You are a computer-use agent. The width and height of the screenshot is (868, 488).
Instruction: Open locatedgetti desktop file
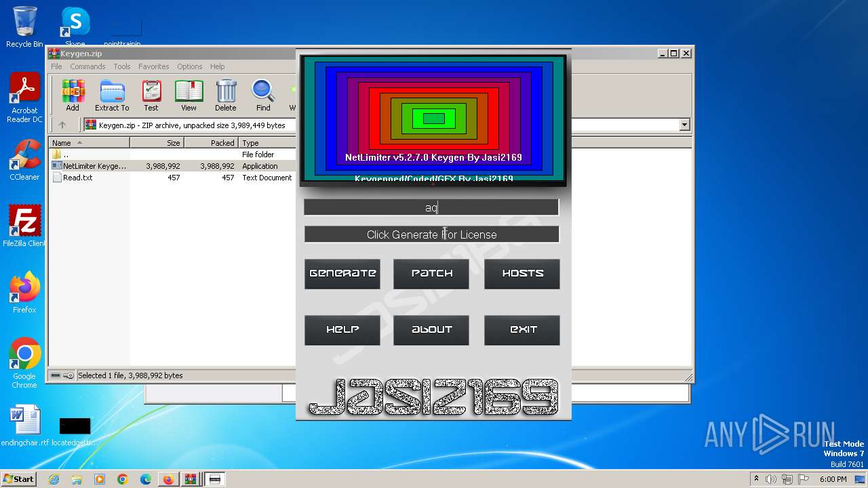[75, 431]
